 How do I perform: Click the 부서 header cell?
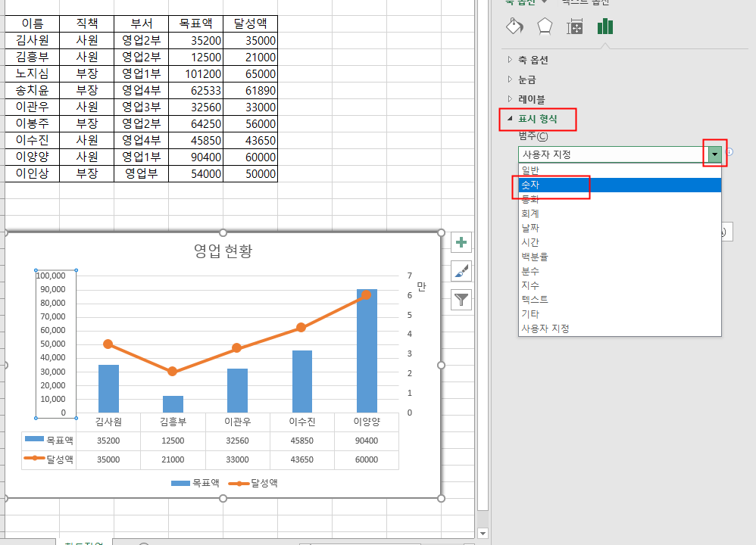click(x=141, y=23)
